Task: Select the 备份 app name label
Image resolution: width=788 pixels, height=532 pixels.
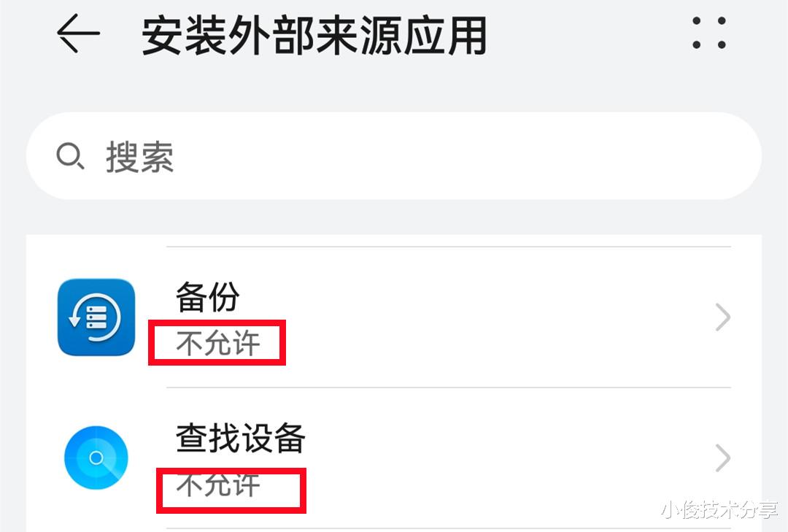Action: [208, 296]
